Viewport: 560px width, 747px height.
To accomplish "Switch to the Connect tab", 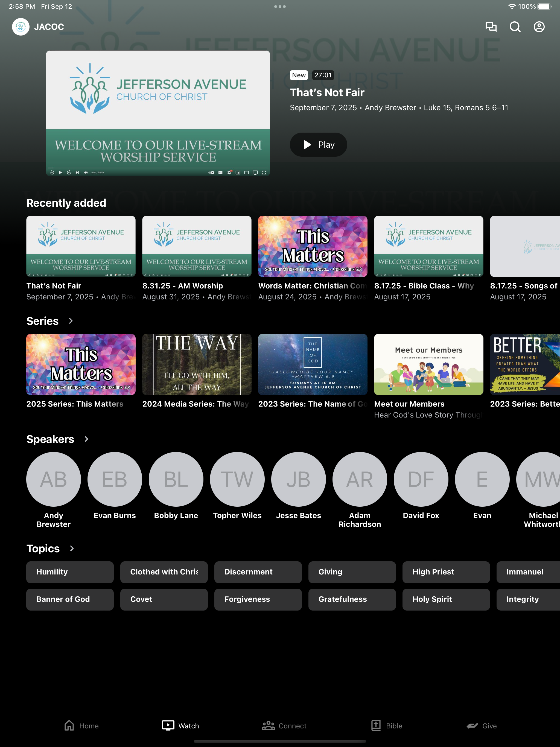I will (x=284, y=726).
